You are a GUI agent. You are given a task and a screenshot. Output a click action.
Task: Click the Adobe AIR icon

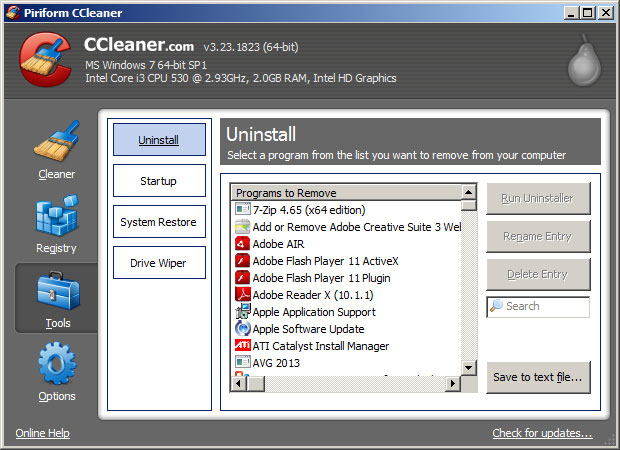(242, 243)
